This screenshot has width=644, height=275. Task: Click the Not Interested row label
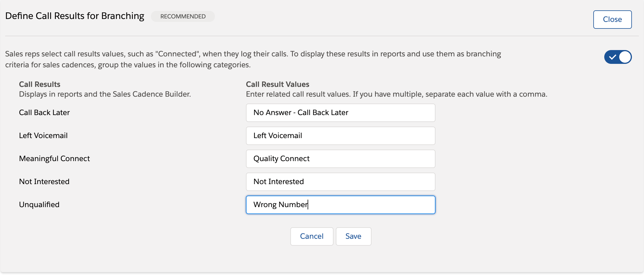point(44,182)
